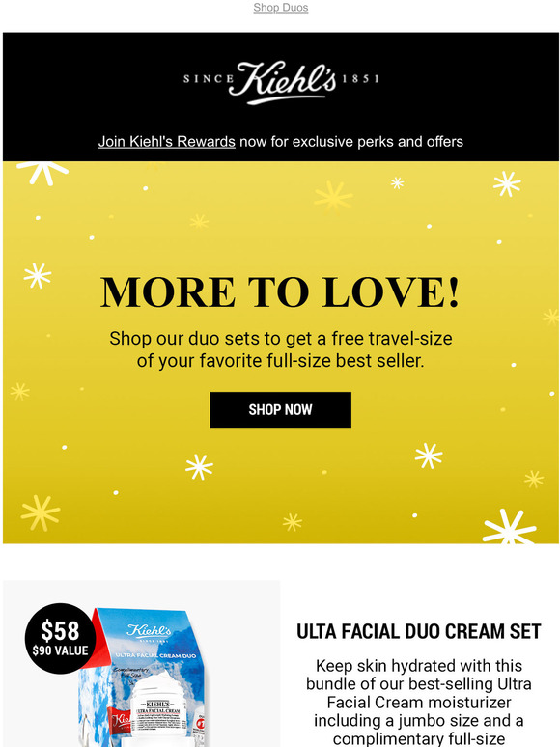Open the Shop Duos link
The image size is (560, 747).
coord(281,8)
